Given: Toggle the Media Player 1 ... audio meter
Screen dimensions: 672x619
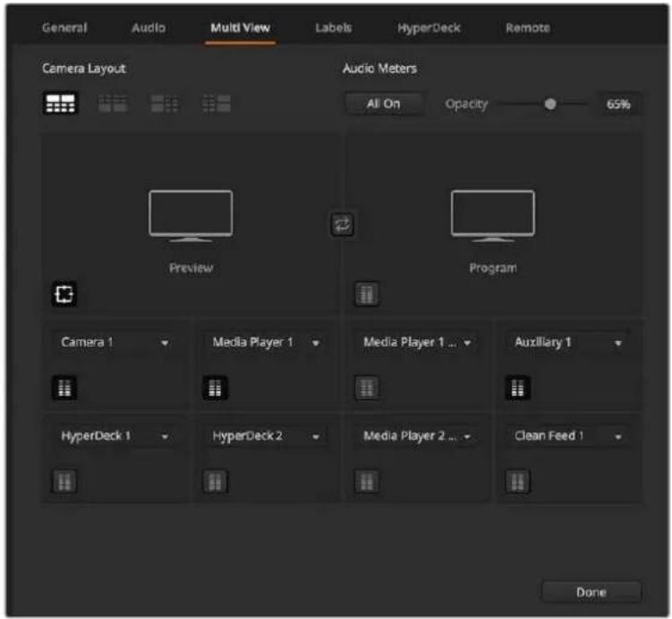Looking at the screenshot, I should pos(367,387).
